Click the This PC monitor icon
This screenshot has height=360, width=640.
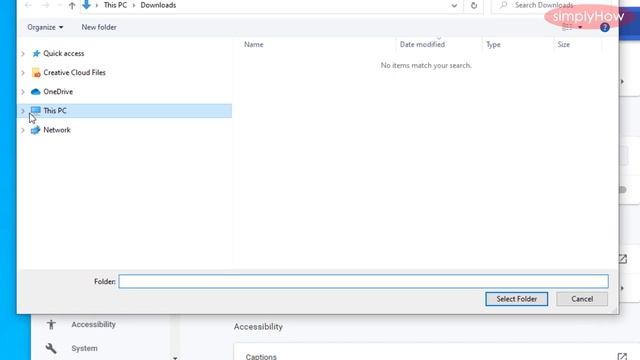[x=36, y=111]
